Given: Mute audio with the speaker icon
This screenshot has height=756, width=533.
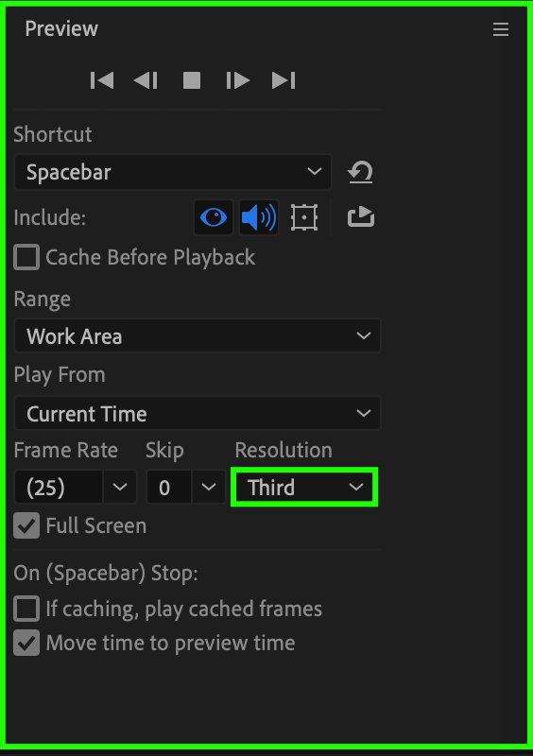Looking at the screenshot, I should (x=259, y=217).
